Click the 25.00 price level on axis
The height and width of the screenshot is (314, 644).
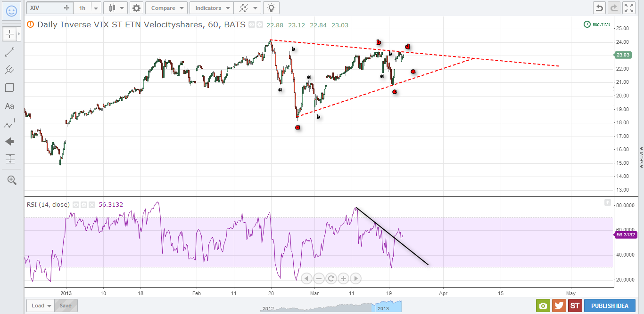(623, 28)
